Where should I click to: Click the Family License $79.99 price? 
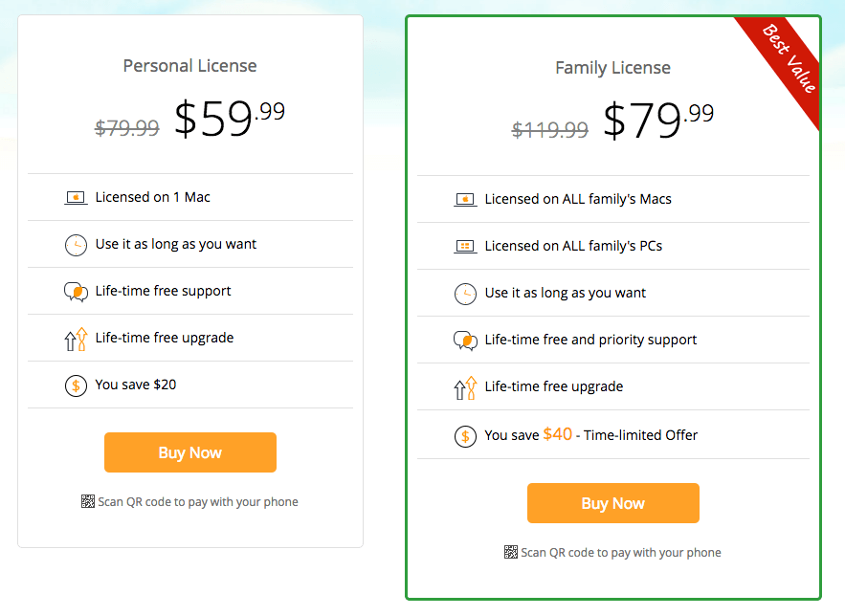[x=658, y=120]
